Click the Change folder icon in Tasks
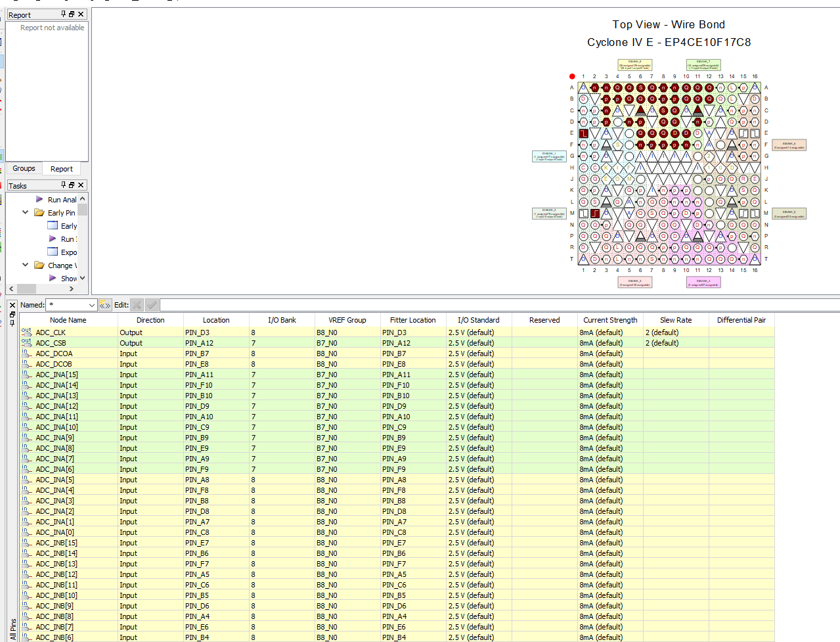The image size is (840, 642). tap(39, 265)
